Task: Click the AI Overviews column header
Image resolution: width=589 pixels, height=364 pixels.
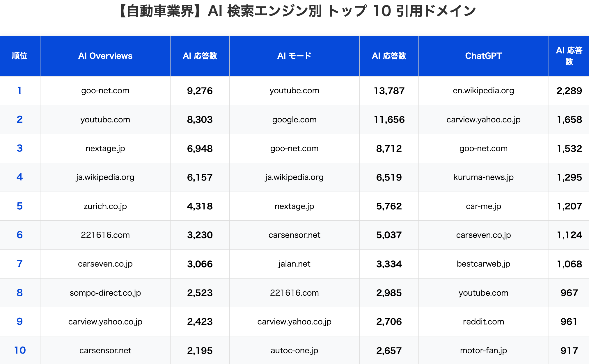Action: pos(105,56)
